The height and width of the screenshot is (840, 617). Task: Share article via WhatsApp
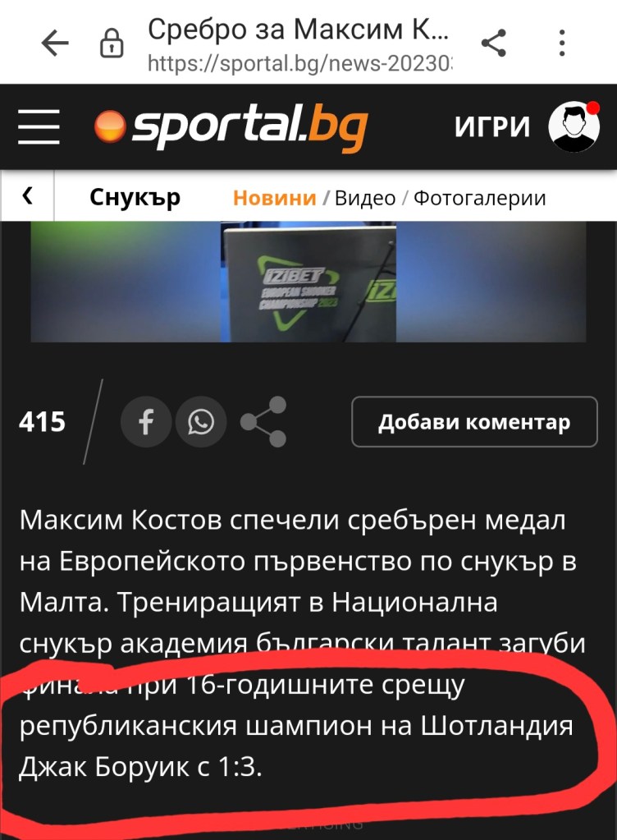click(x=201, y=421)
